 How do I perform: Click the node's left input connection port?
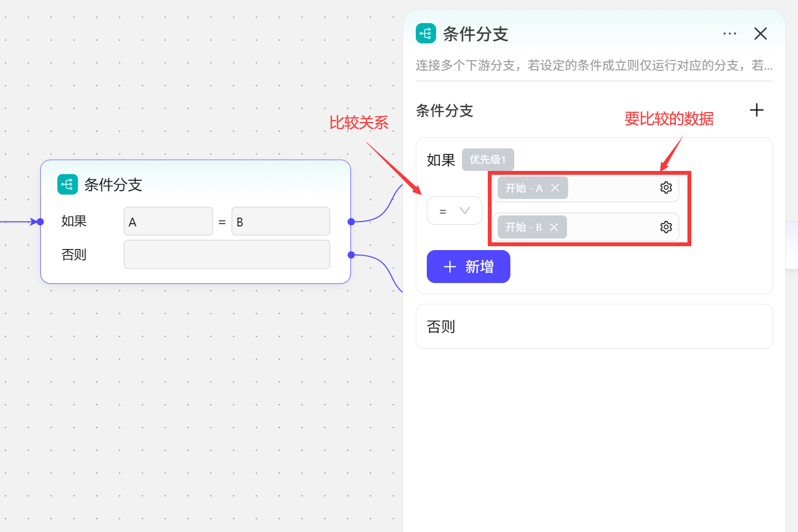(40, 221)
